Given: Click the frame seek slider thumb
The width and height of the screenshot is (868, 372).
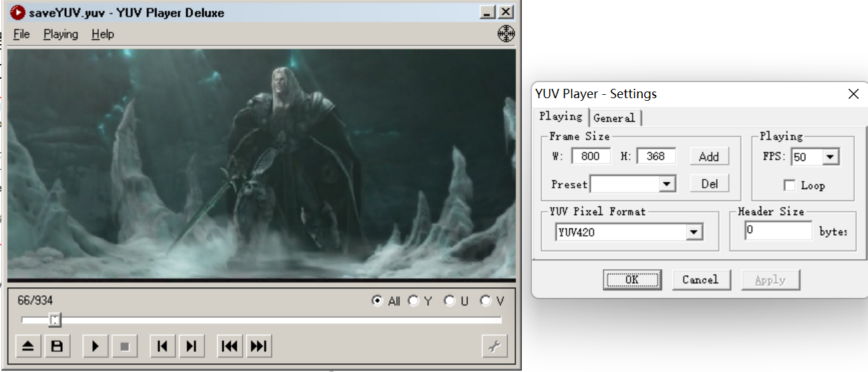Looking at the screenshot, I should pos(55,321).
